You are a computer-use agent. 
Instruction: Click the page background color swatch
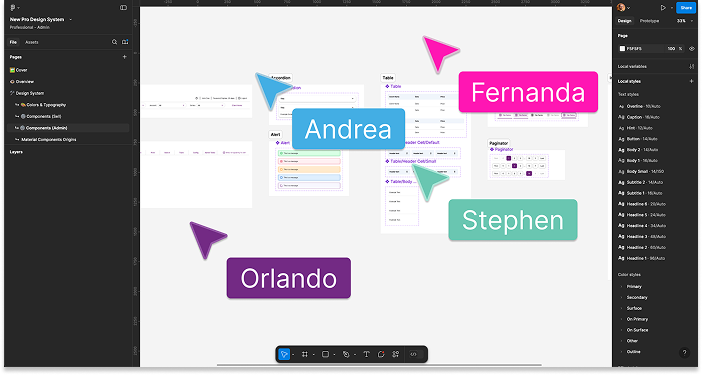tap(622, 48)
